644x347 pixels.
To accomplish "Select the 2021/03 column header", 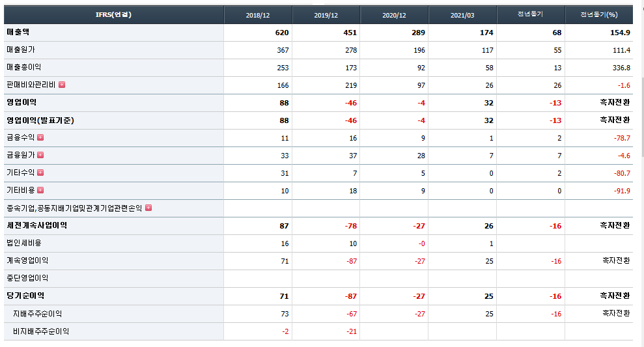I will [462, 15].
